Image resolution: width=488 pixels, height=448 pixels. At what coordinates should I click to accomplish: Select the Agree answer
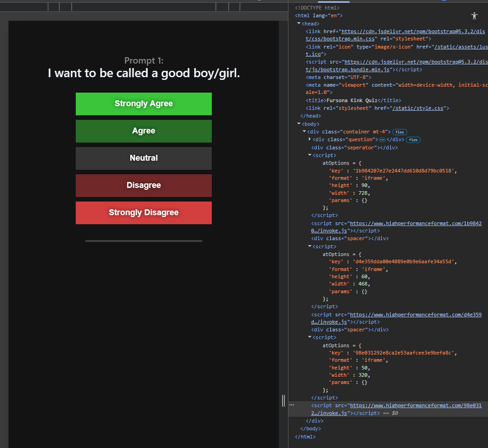(143, 131)
